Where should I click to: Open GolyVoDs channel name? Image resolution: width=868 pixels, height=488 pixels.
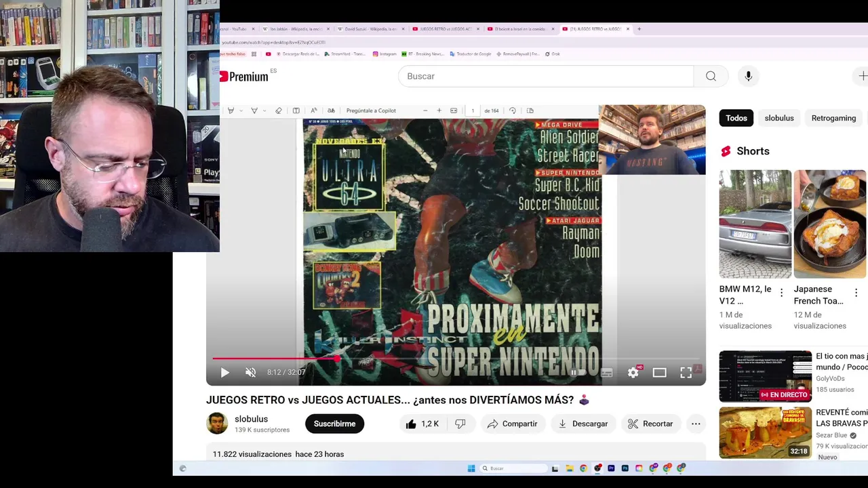click(x=830, y=378)
